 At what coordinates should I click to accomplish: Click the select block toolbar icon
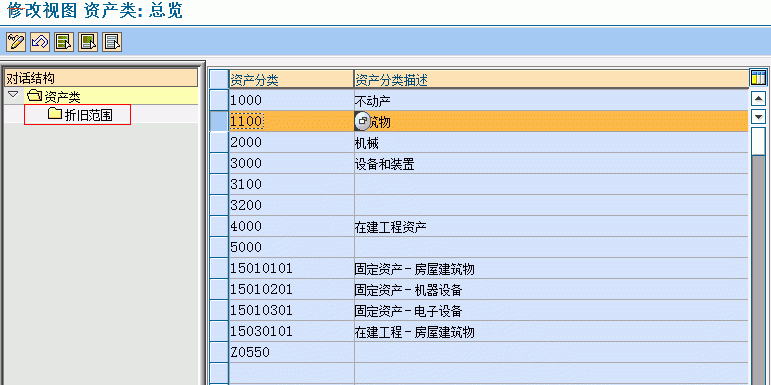pos(88,42)
